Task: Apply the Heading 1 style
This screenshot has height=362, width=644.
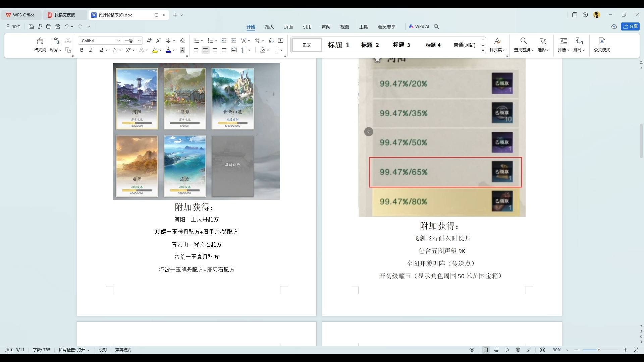Action: coord(338,45)
